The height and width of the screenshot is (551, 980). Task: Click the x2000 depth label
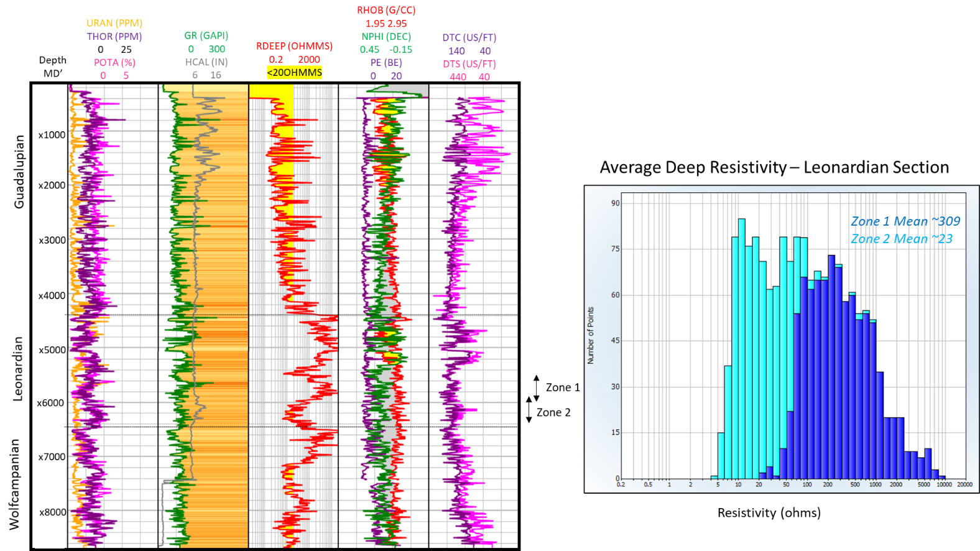point(52,185)
